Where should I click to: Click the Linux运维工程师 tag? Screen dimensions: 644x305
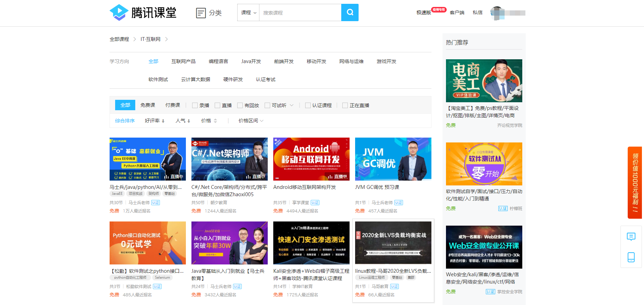pos(372,278)
